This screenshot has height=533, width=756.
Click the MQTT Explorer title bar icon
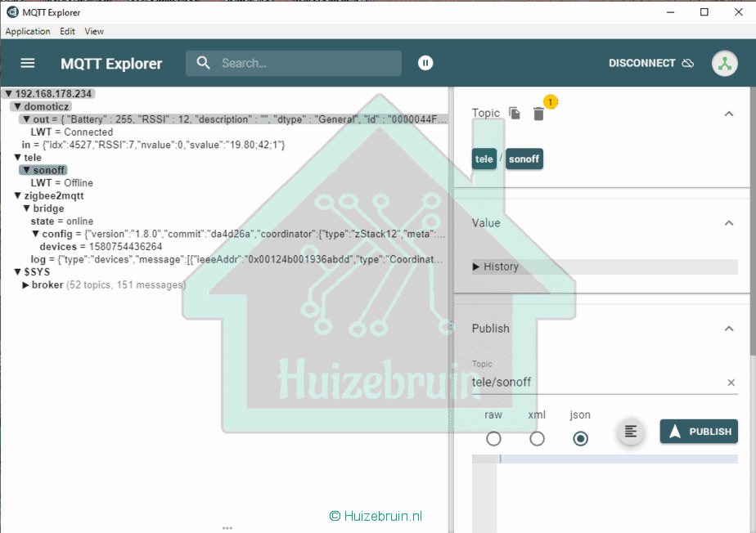tap(12, 12)
